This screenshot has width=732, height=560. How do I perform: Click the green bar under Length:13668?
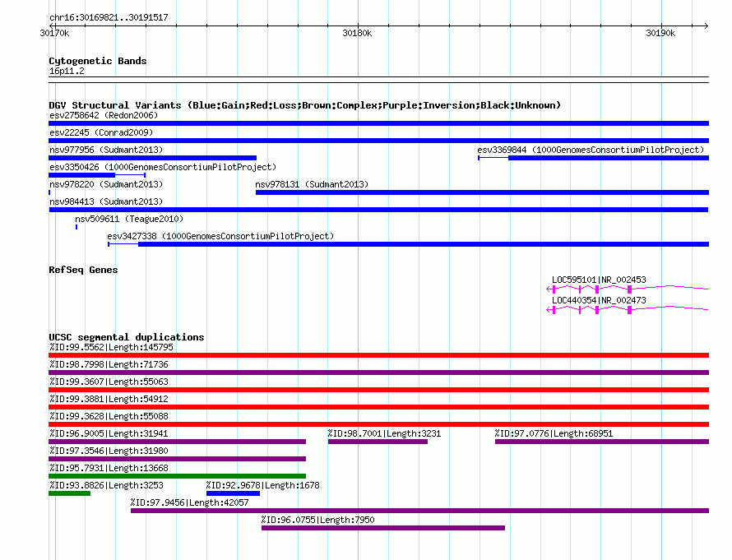(178, 476)
